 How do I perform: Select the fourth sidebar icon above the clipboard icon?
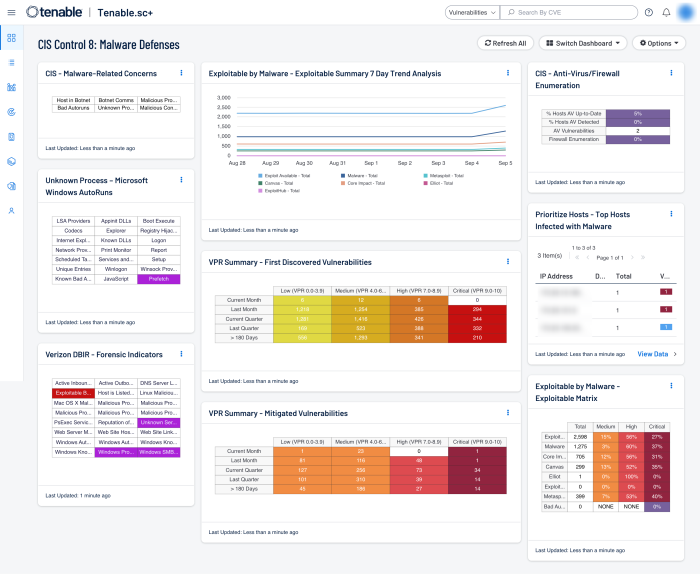coord(12,112)
